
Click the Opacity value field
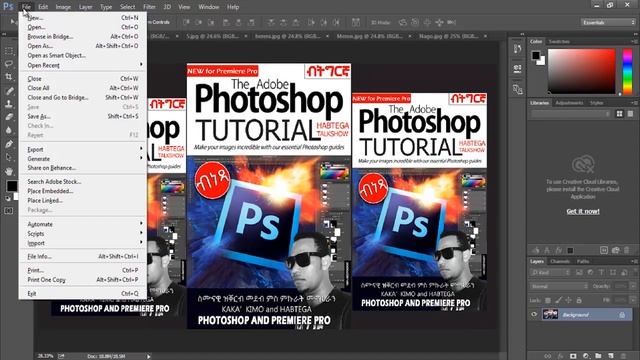tap(621, 286)
